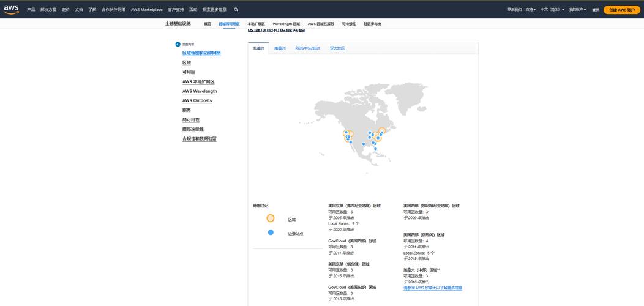Open the 支持 dropdown

coord(530,9)
